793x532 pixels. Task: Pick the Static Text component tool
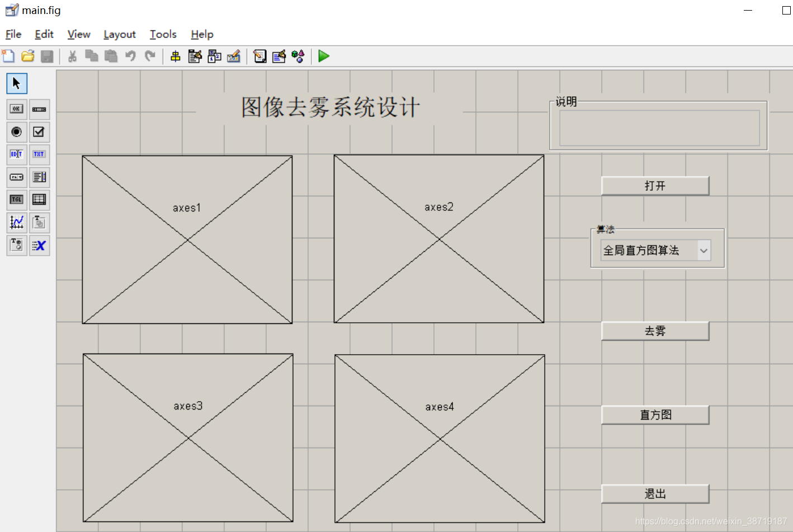pos(39,154)
